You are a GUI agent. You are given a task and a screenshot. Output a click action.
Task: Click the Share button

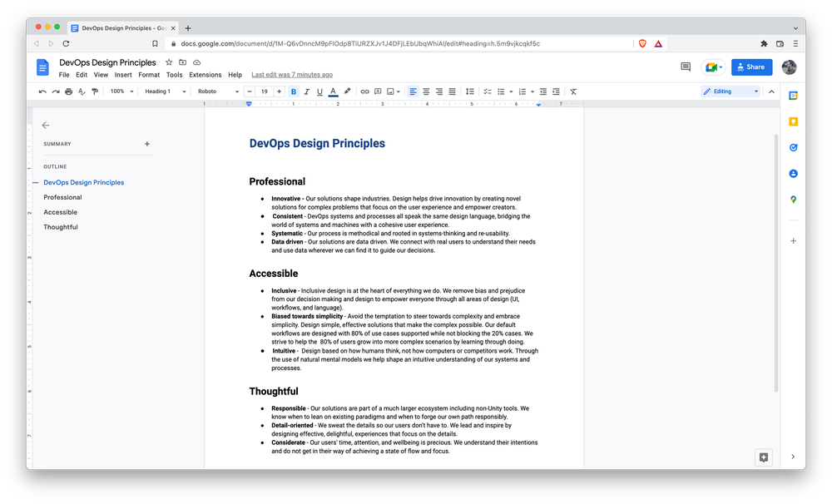click(751, 67)
